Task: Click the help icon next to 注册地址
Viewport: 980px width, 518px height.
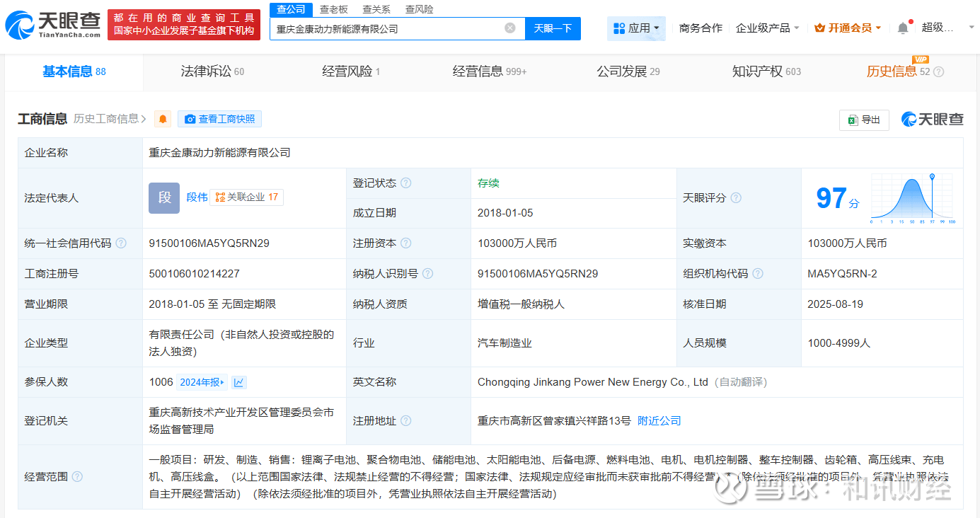Action: tap(405, 421)
